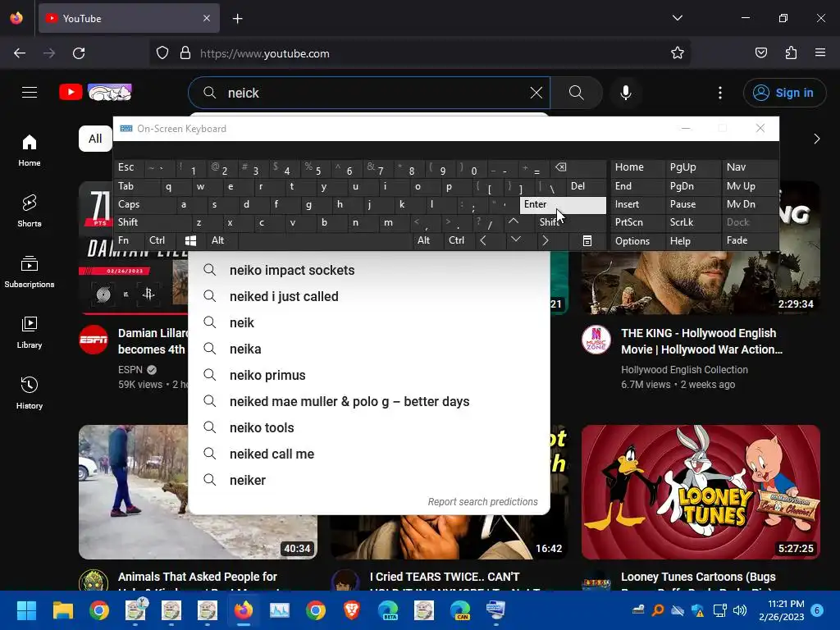Screen dimensions: 840x630
Task: Open Windows Start menu
Action: [x=26, y=610]
